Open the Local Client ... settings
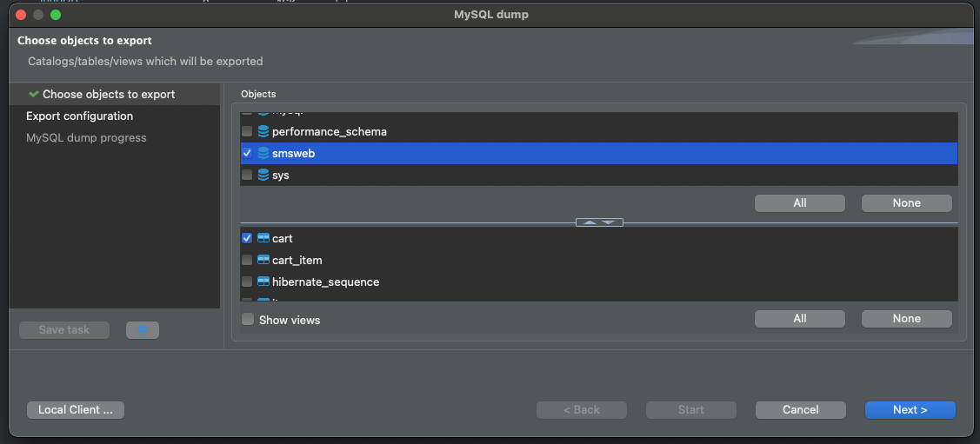The image size is (980, 444). (76, 409)
